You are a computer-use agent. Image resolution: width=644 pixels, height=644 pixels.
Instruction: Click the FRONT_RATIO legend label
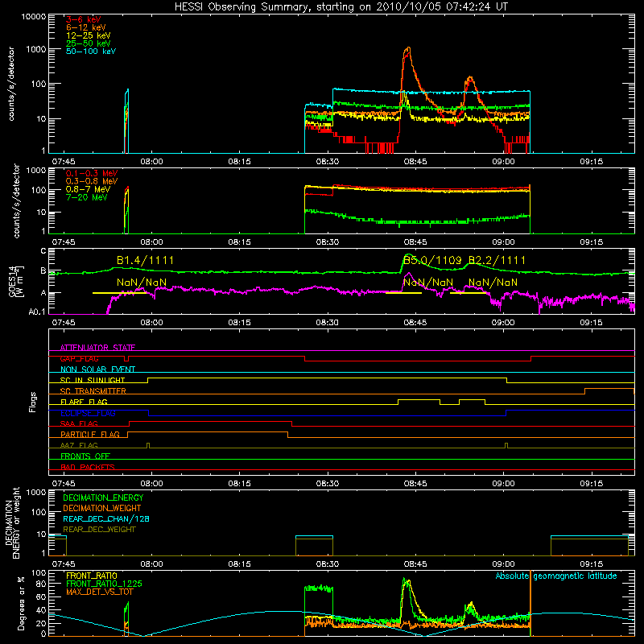(x=91, y=576)
